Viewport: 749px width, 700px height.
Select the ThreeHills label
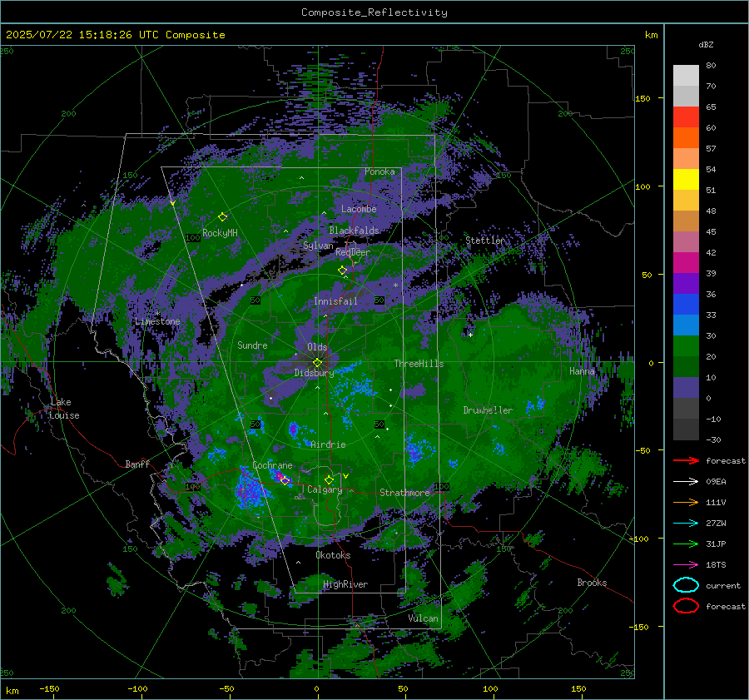tap(419, 364)
